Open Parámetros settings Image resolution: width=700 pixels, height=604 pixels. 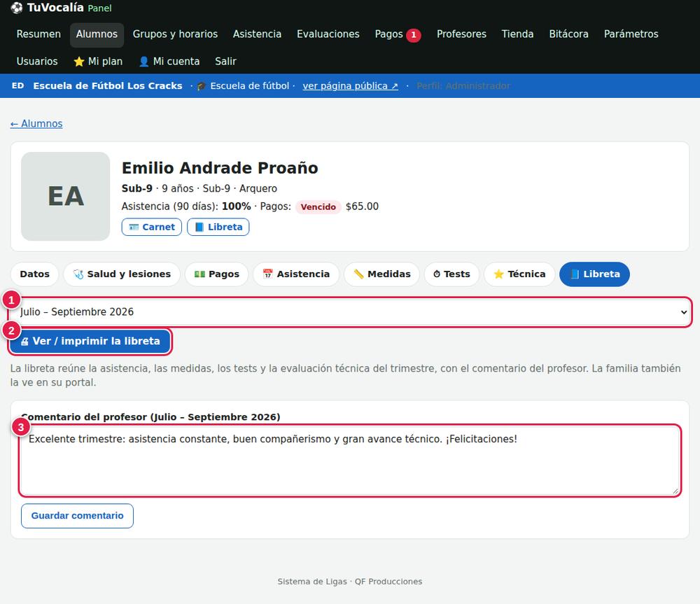(631, 34)
